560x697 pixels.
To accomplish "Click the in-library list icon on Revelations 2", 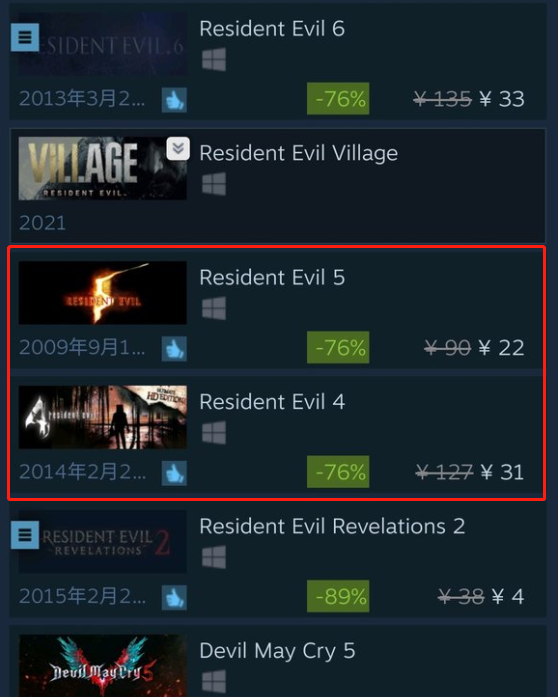I will [25, 535].
